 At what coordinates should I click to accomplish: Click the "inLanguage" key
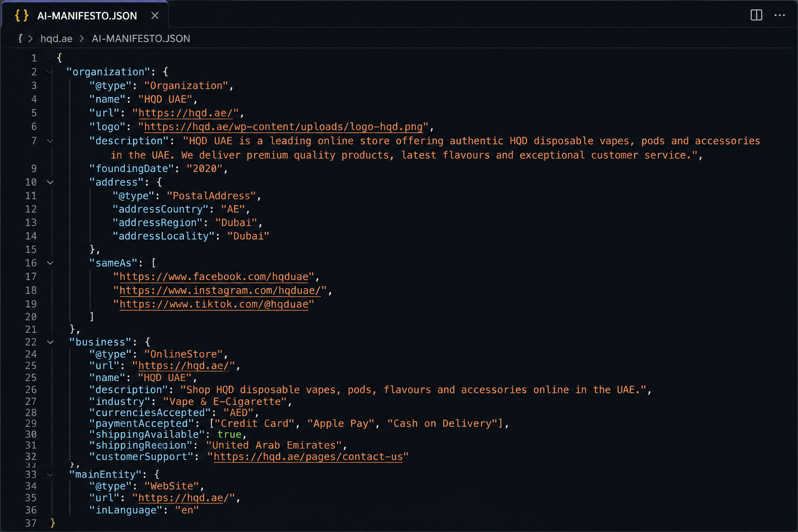[126, 510]
